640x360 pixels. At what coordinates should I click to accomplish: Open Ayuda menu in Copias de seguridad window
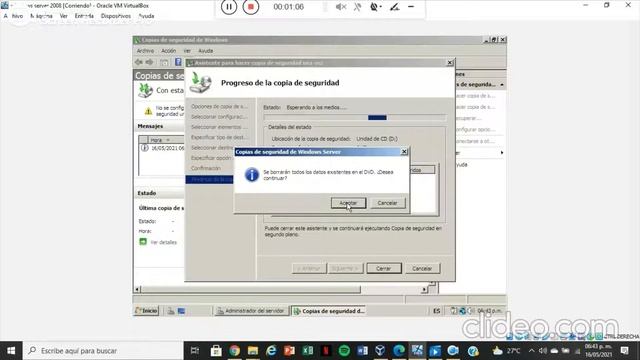[206, 51]
